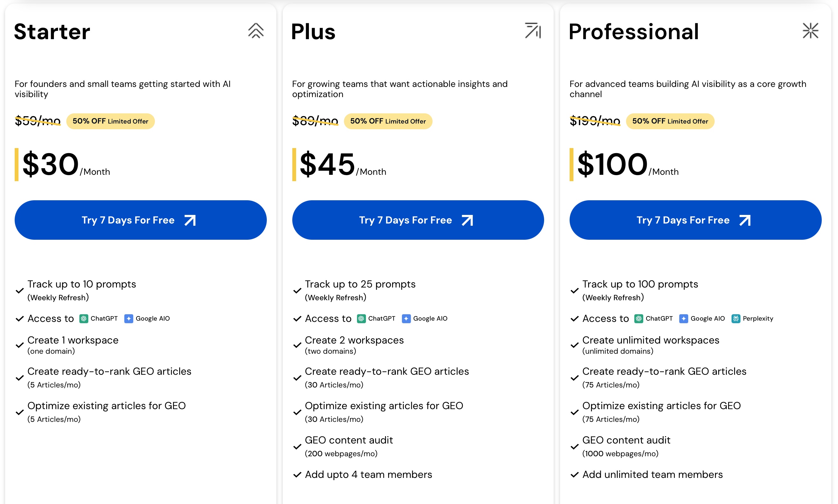Select the Google AIO badge under Plus plan
The height and width of the screenshot is (504, 838).
[425, 319]
